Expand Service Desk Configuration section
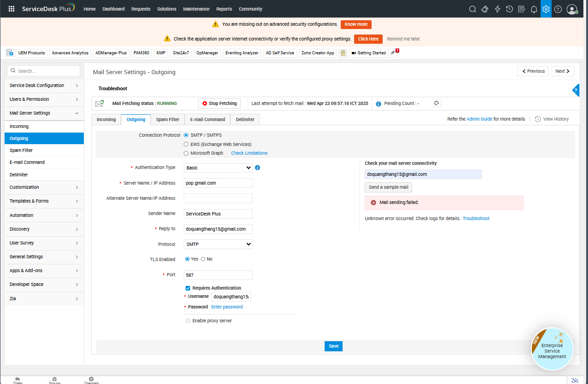 point(44,86)
